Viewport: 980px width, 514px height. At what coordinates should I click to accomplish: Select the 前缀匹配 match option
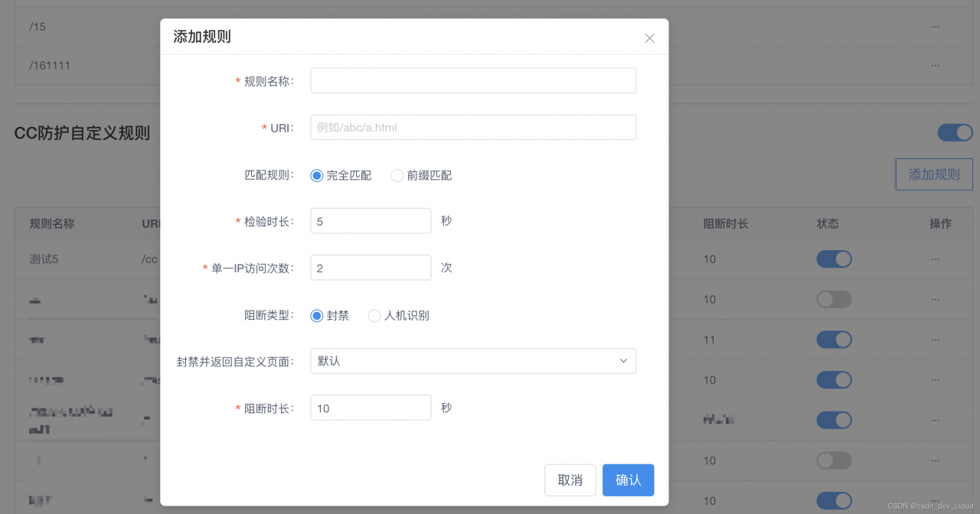(397, 175)
